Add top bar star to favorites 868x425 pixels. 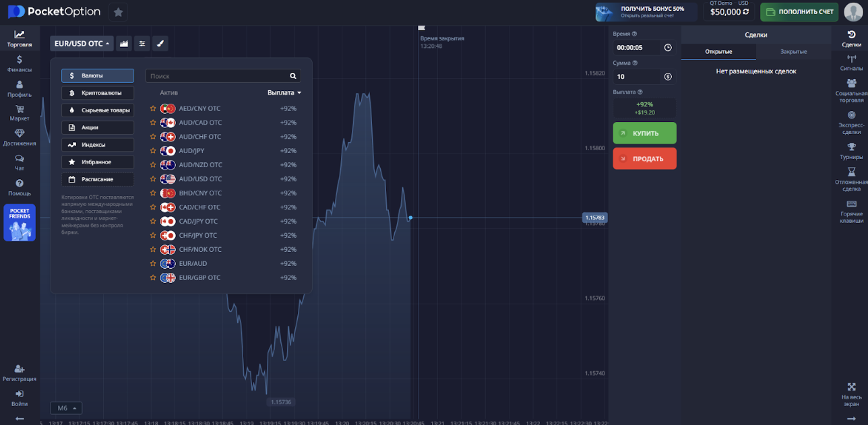118,12
